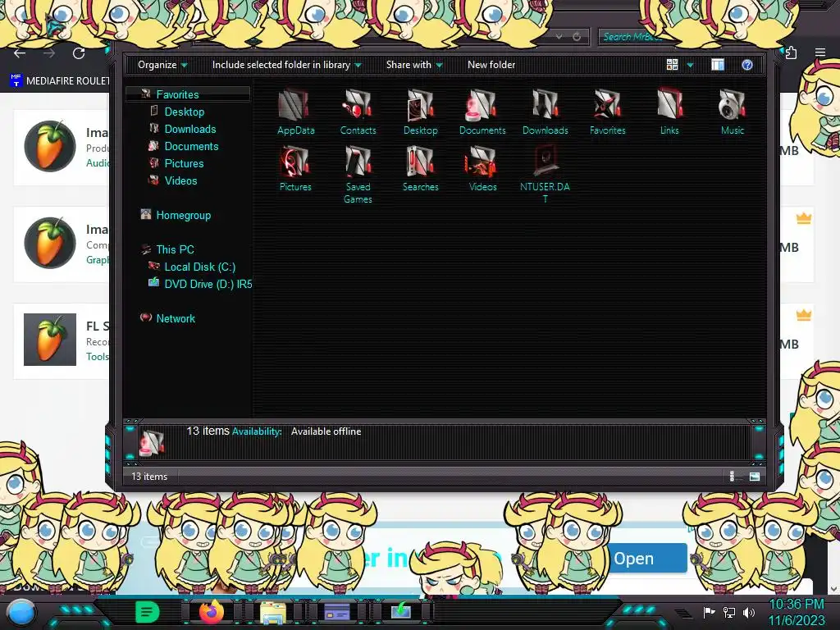
Task: Refresh the Explorer address bar
Action: tap(577, 36)
